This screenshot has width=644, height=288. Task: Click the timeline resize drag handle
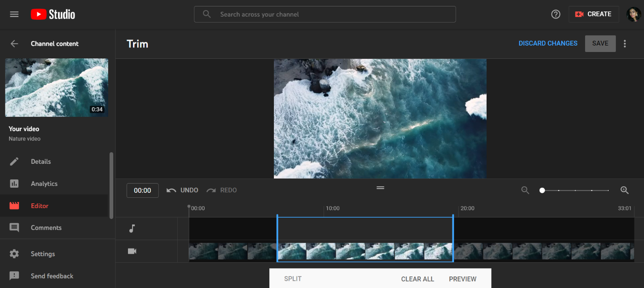[x=380, y=188]
